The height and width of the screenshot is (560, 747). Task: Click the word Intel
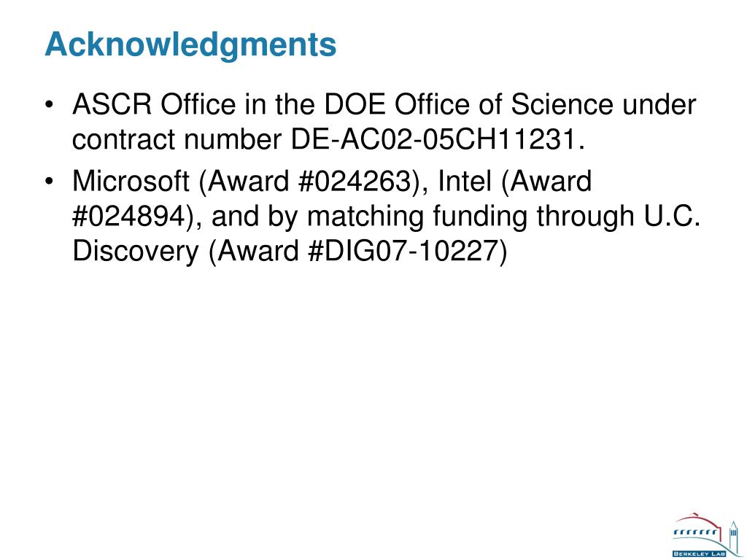[465, 181]
